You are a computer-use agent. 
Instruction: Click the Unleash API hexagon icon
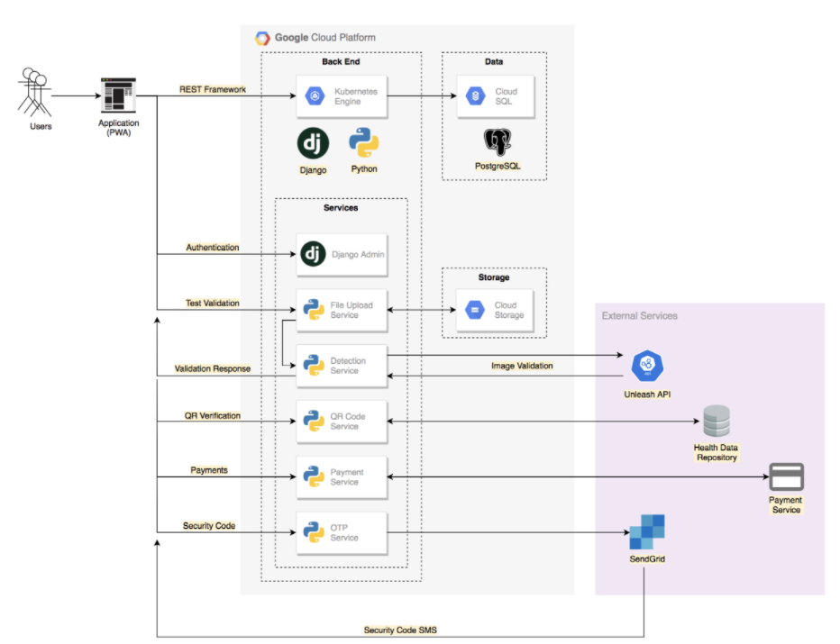point(645,366)
